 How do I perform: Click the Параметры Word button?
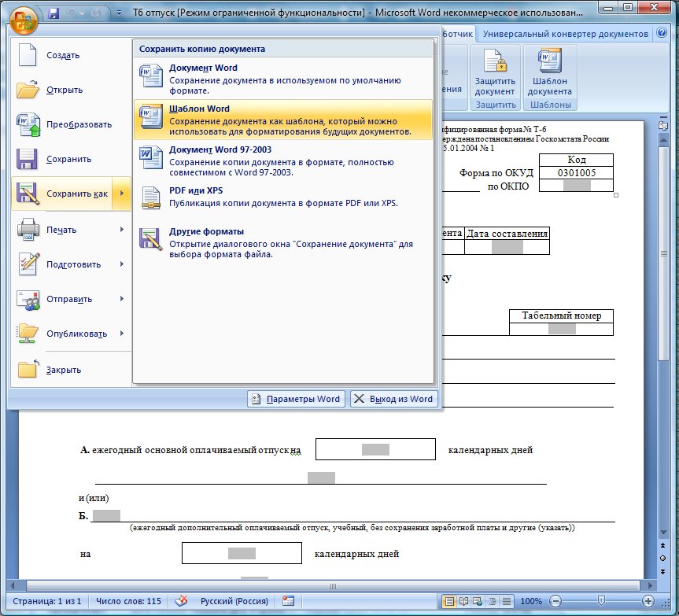point(296,399)
